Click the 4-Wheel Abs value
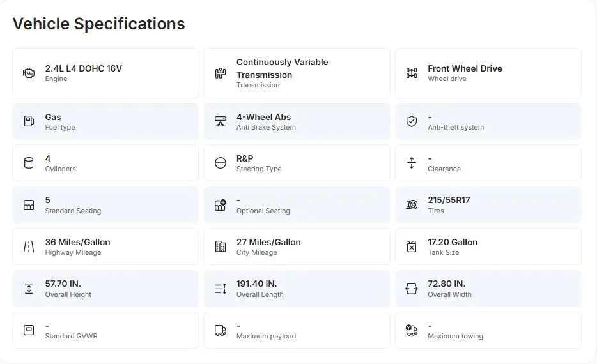This screenshot has width=597, height=364. (263, 117)
